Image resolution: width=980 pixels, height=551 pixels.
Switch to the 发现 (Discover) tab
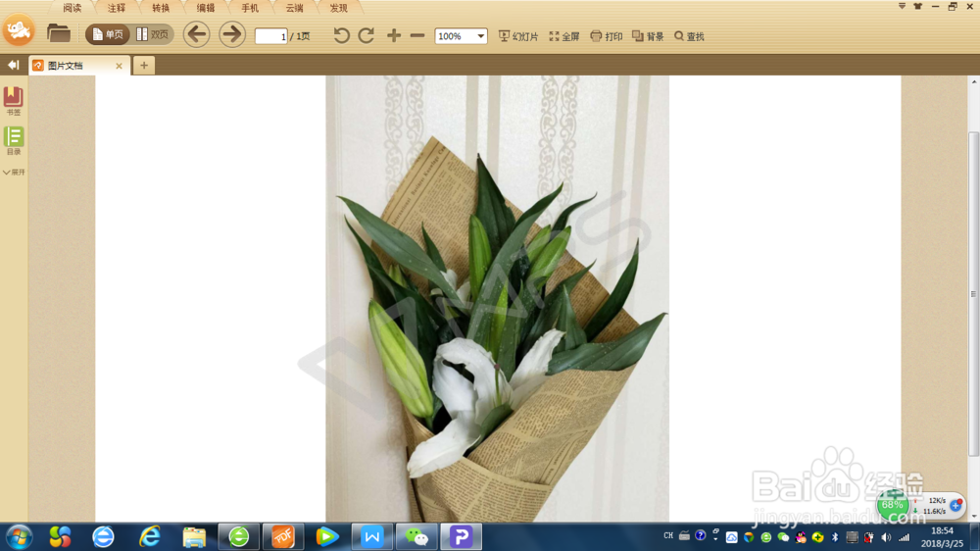339,8
